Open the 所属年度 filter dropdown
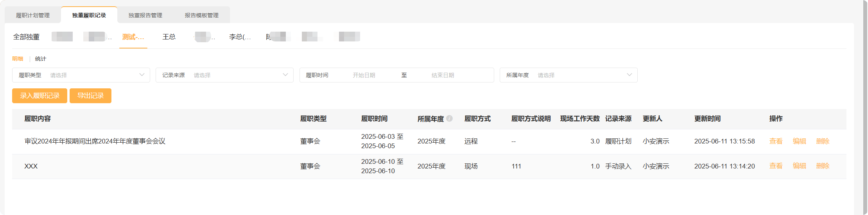 tap(569, 75)
